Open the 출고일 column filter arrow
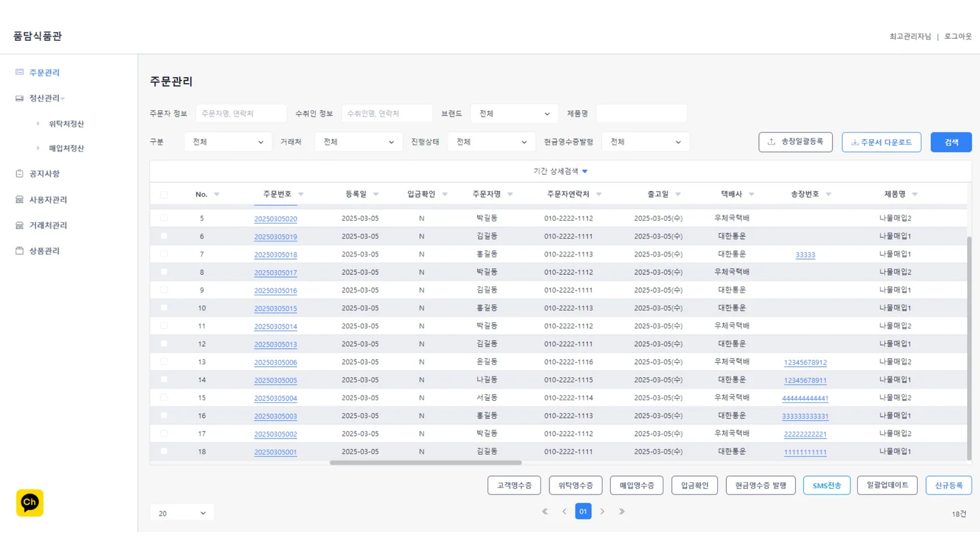980x551 pixels. [678, 194]
